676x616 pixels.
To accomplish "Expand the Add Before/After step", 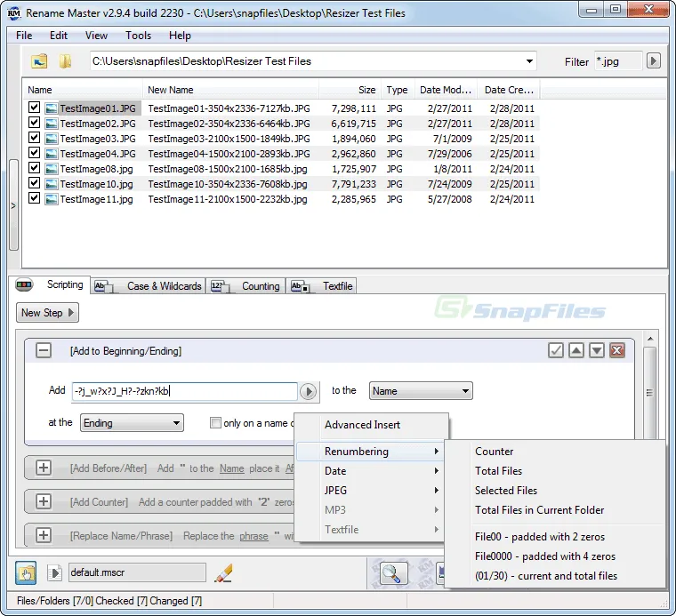I will 43,468.
